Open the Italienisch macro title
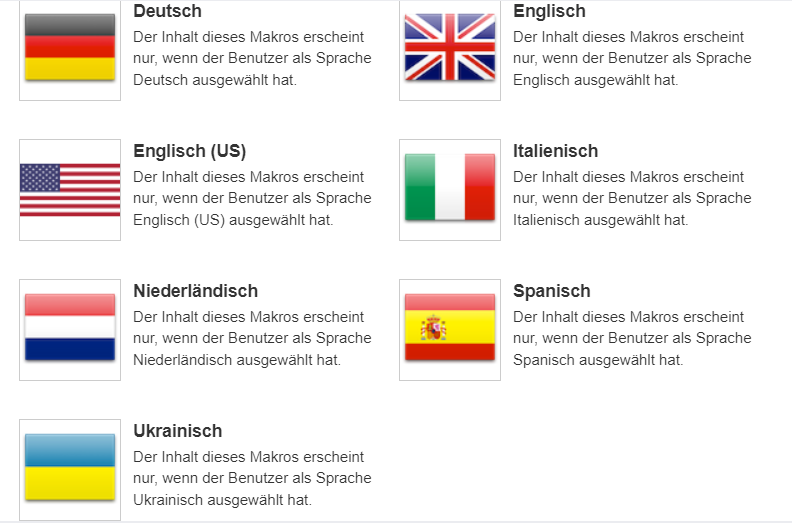Viewport: 792px width, 523px height. [x=555, y=151]
